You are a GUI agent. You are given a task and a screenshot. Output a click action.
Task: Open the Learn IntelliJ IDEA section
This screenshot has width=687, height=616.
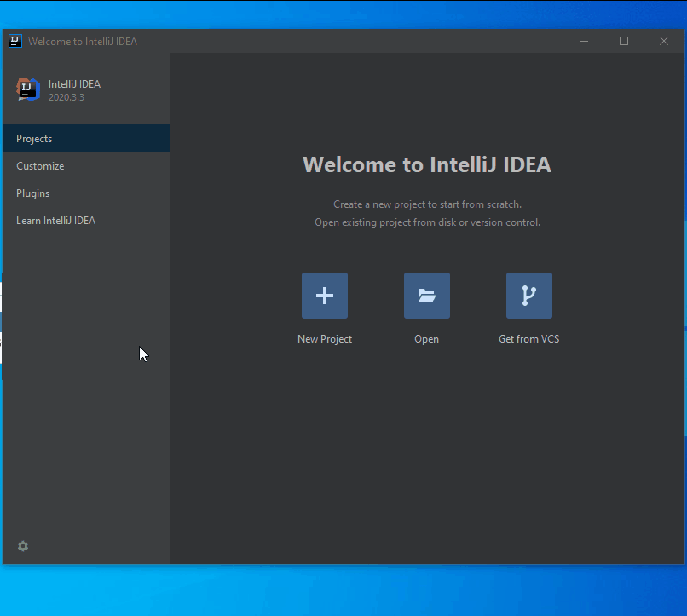(x=55, y=220)
